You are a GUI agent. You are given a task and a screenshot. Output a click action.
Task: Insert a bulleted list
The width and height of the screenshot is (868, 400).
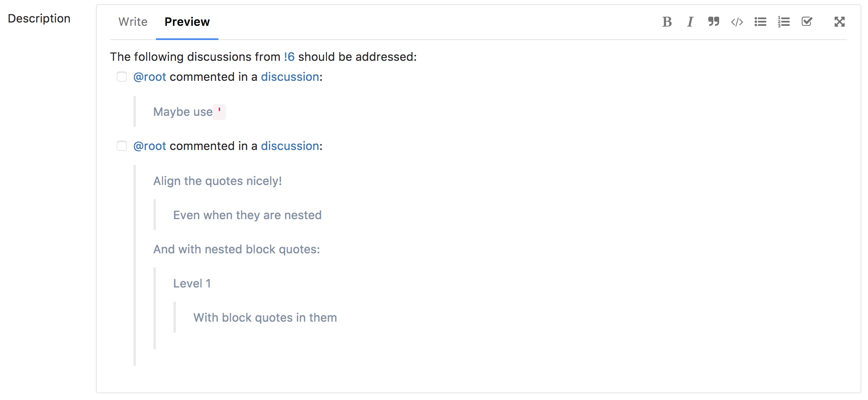(x=760, y=22)
